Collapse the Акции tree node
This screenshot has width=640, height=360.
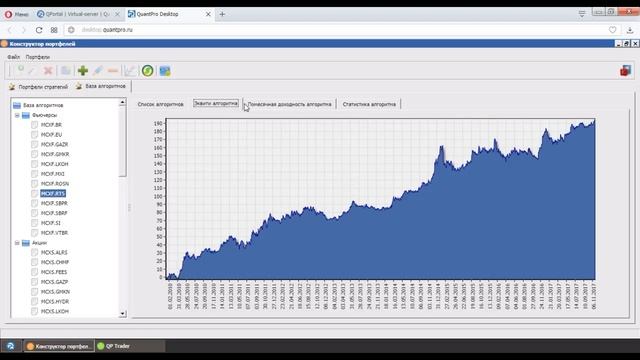(17, 243)
